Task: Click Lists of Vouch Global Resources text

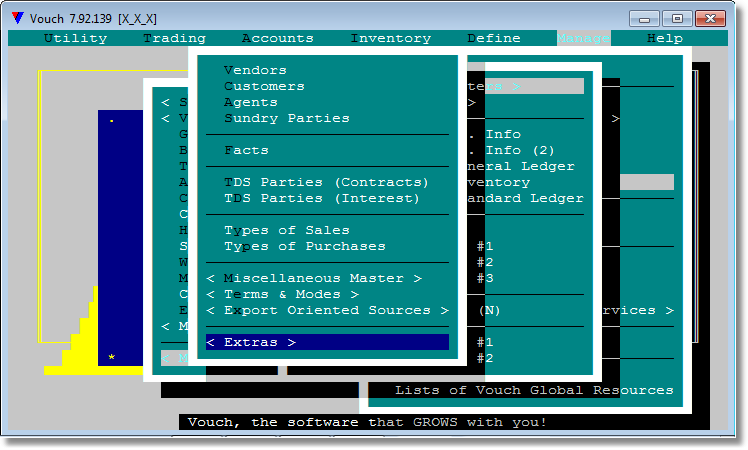Action: pos(534,390)
